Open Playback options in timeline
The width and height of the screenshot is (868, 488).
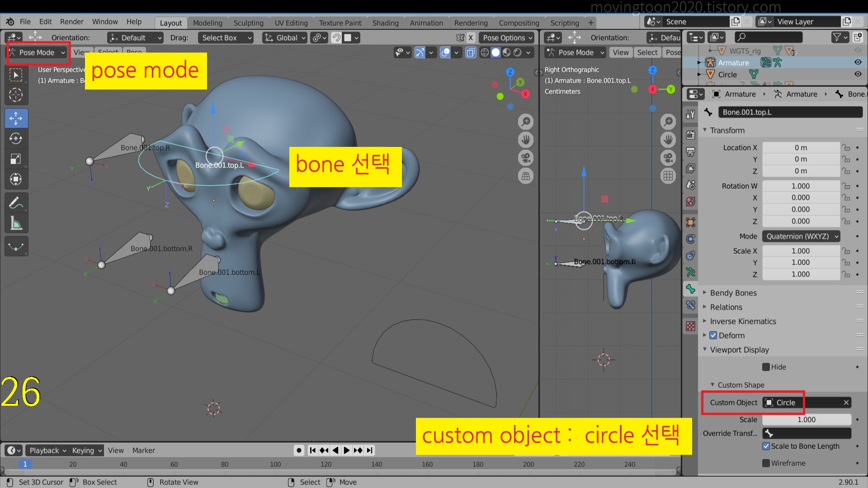47,450
